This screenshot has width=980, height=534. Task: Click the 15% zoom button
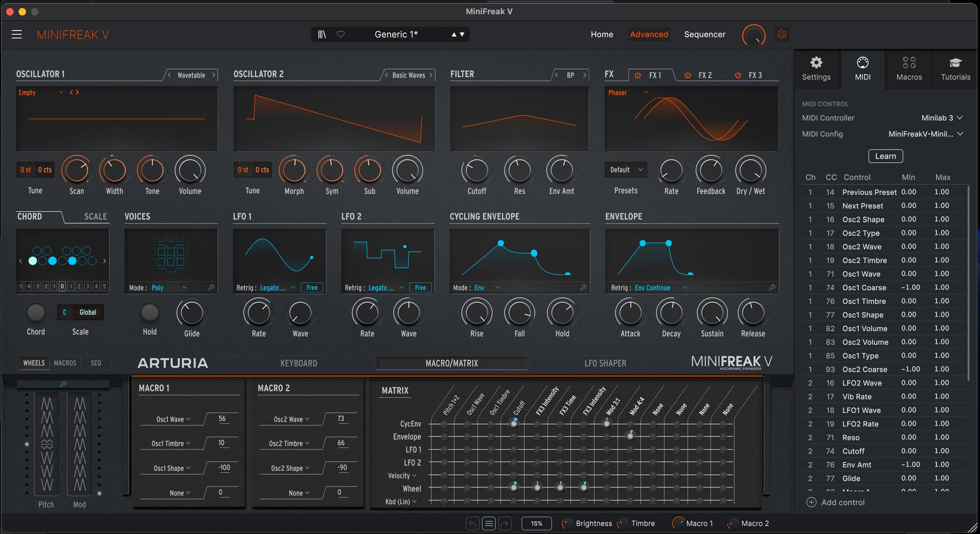click(x=536, y=523)
